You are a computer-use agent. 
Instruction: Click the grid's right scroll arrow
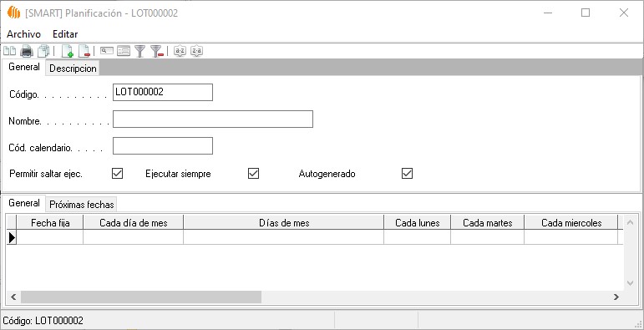(x=616, y=297)
